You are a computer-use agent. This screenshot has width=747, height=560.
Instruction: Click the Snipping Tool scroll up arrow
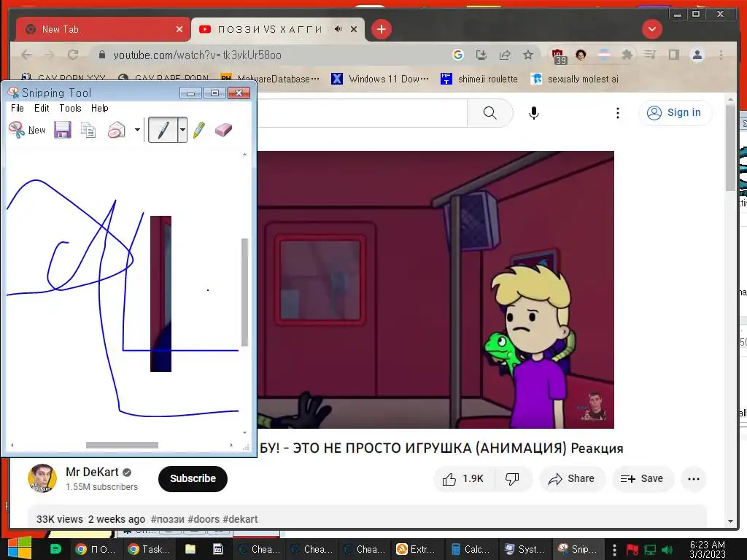coord(245,155)
